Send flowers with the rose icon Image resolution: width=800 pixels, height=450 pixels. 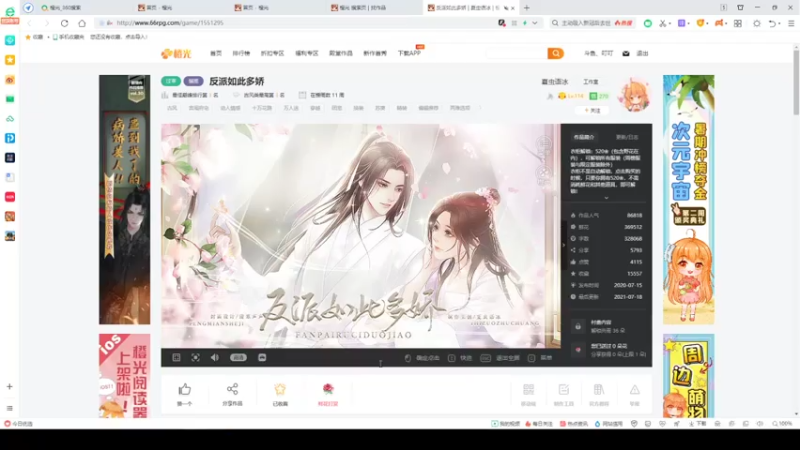328,389
